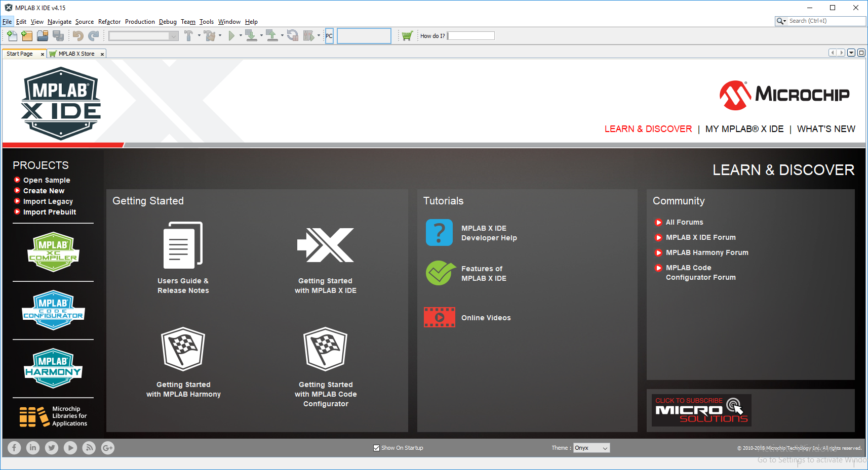The width and height of the screenshot is (868, 470).
Task: Open Microchip RSS feed icon
Action: pyautogui.click(x=89, y=448)
